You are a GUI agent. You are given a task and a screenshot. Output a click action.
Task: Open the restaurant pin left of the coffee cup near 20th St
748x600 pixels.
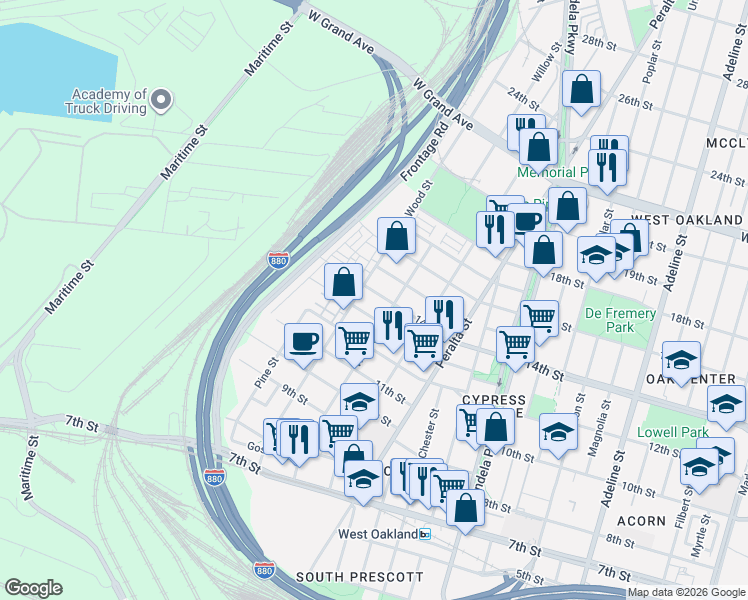(496, 233)
